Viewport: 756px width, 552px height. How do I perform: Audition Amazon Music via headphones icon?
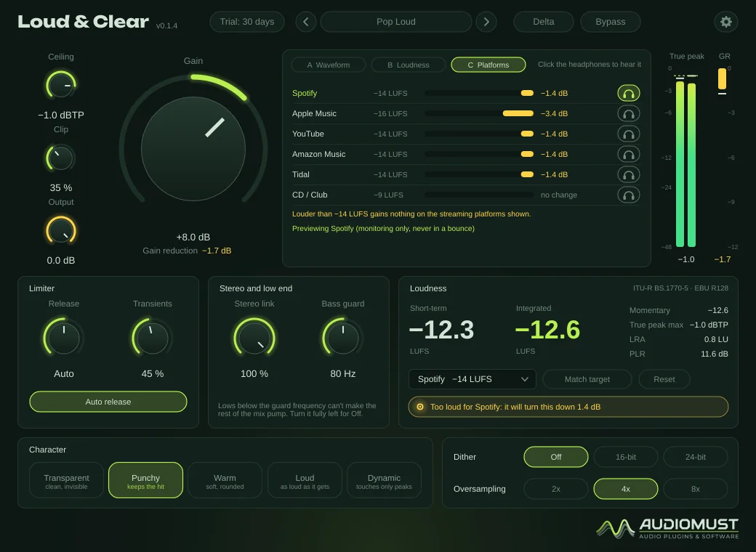click(628, 154)
